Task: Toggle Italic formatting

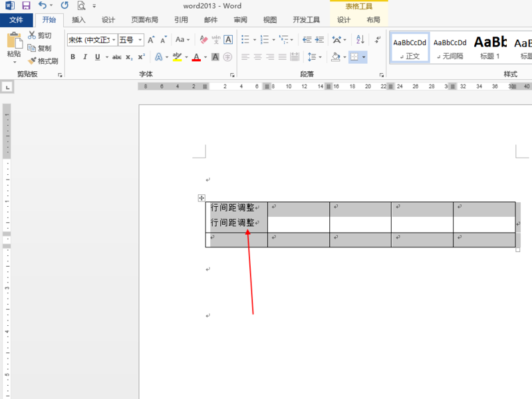Action: 85,57
